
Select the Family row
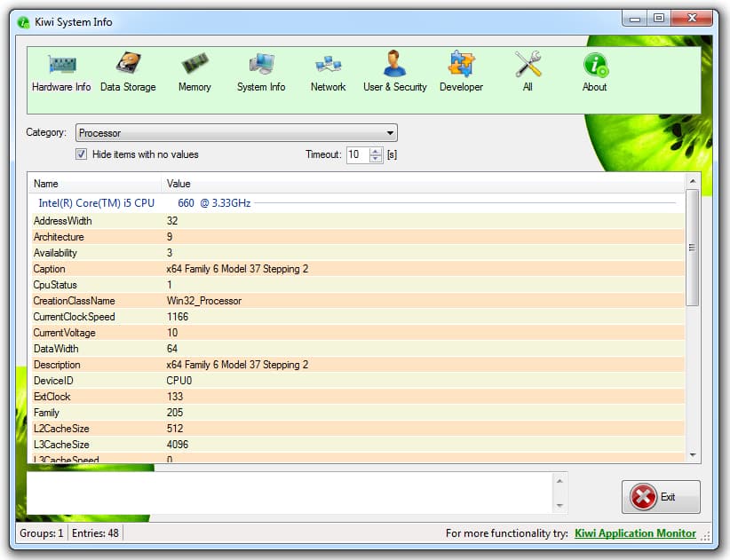[358, 413]
